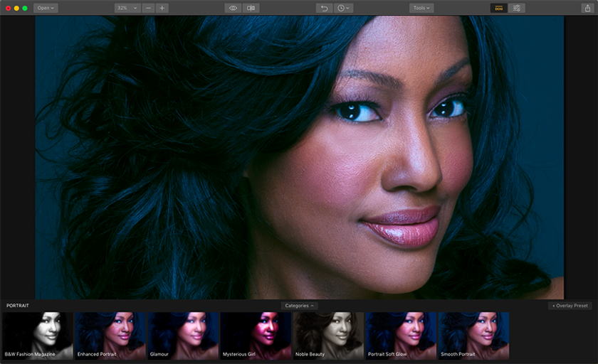Apply the Noble Beauty preset

pos(328,336)
